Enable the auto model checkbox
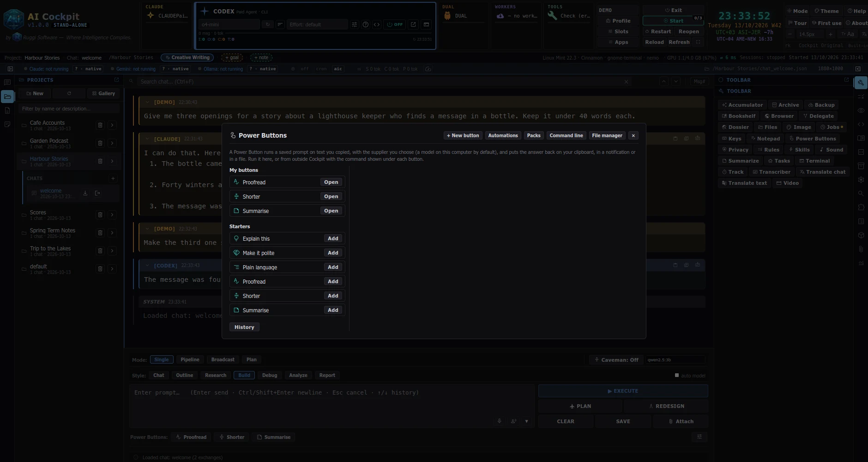 [677, 376]
